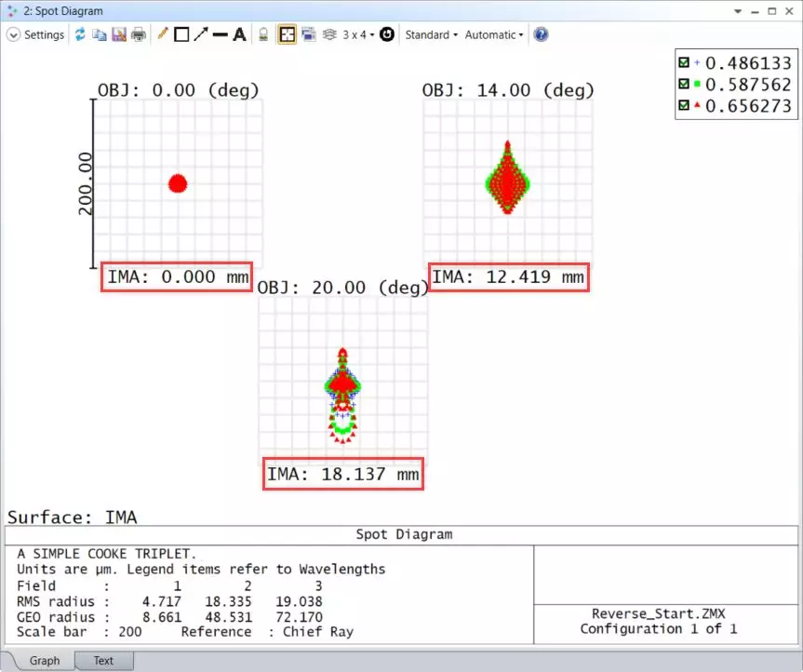This screenshot has height=672, width=803.
Task: Click the lock window padlock icon
Action: pos(263,34)
